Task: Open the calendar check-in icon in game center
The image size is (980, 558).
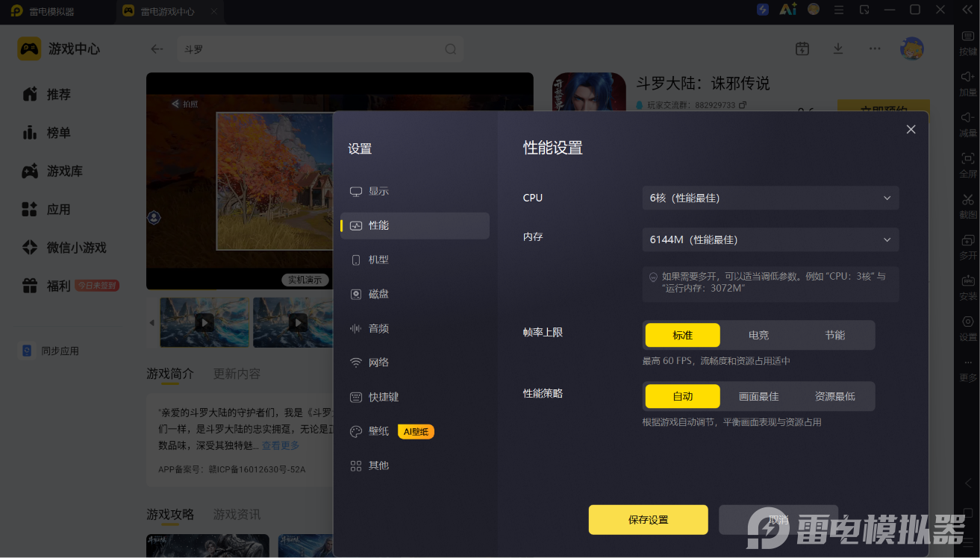Action: (x=802, y=48)
